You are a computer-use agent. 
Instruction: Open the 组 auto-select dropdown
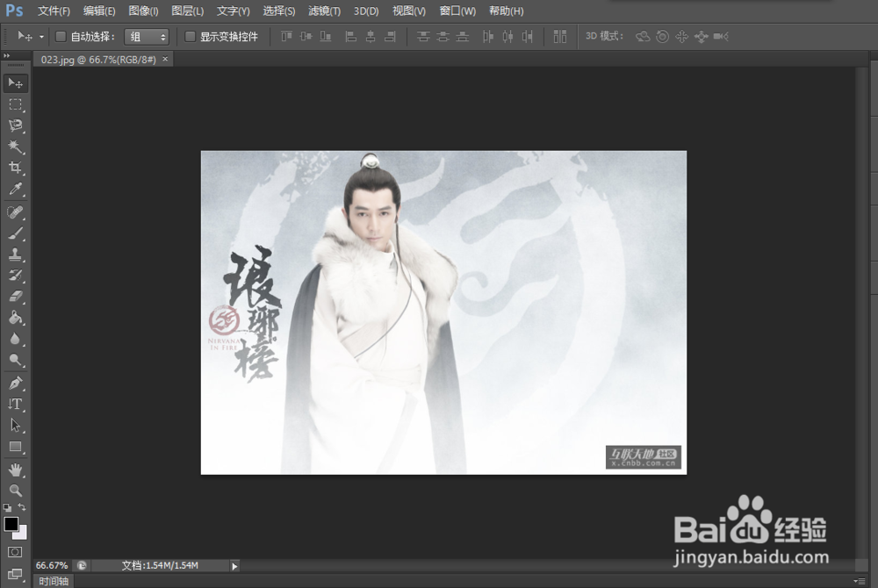point(147,37)
